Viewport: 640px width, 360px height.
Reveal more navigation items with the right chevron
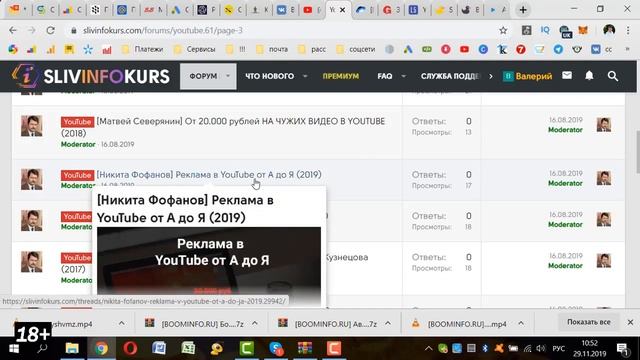point(491,76)
